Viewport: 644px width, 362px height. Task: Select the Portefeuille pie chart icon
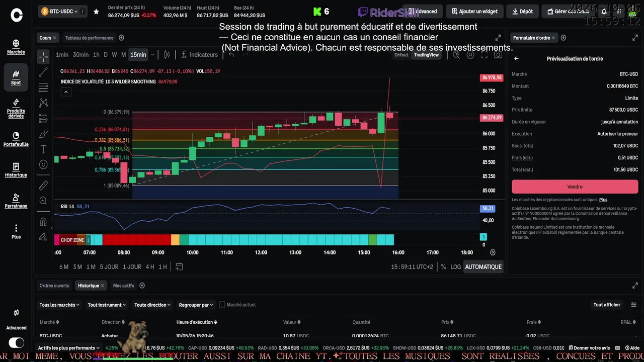pyautogui.click(x=16, y=136)
